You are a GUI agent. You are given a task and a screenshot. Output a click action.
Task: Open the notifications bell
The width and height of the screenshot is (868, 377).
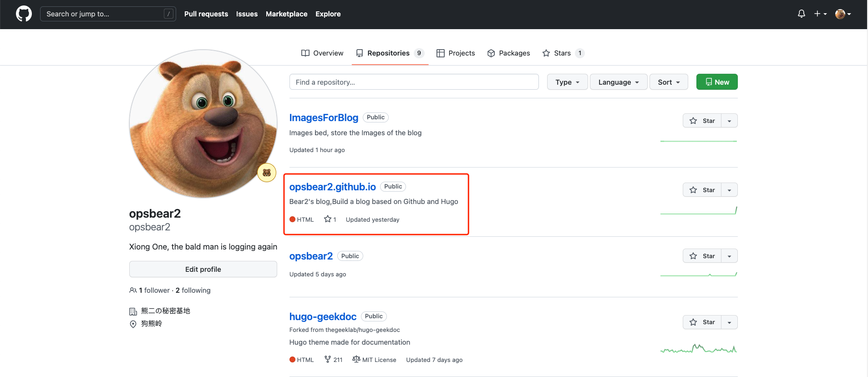coord(802,14)
